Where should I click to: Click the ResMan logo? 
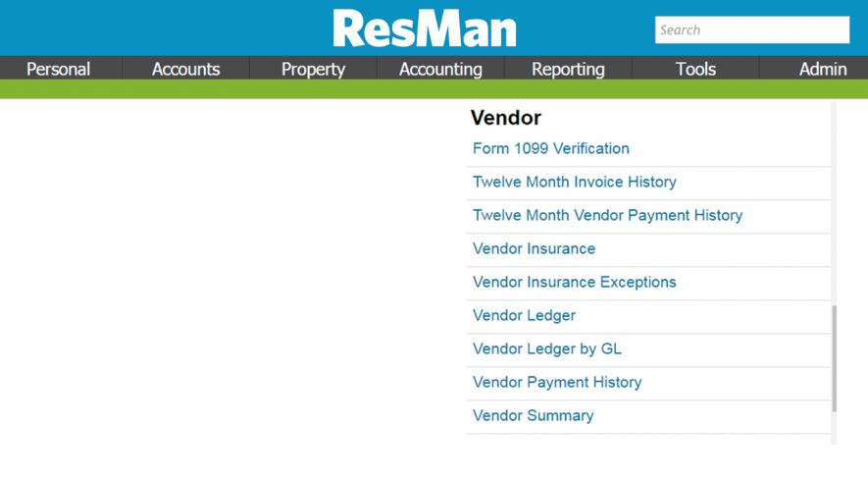425,28
